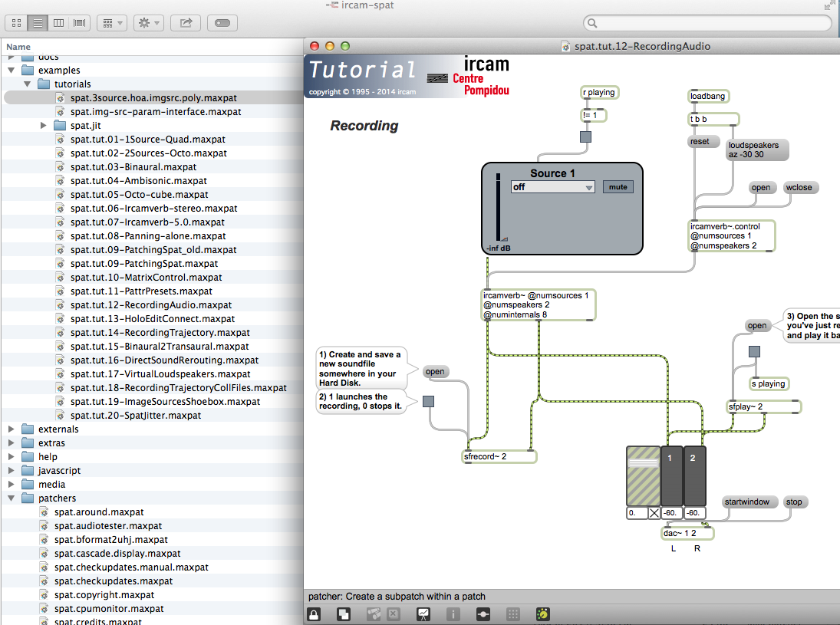Click the Source 1 vertical level meter
Screen dimensions: 840x625
pos(498,207)
